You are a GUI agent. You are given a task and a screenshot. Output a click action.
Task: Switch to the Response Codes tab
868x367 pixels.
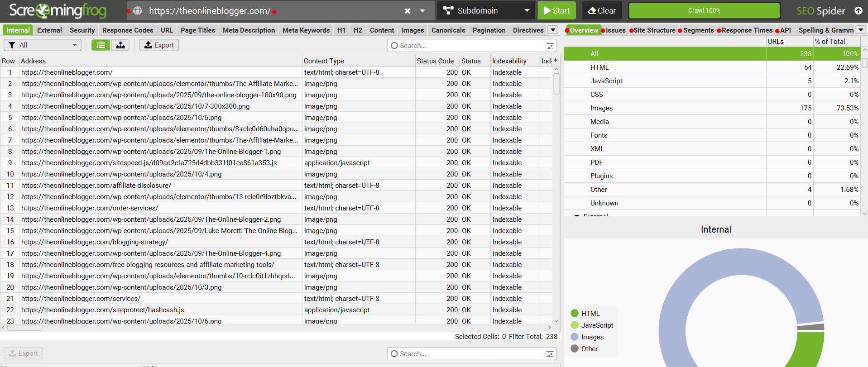(x=128, y=30)
